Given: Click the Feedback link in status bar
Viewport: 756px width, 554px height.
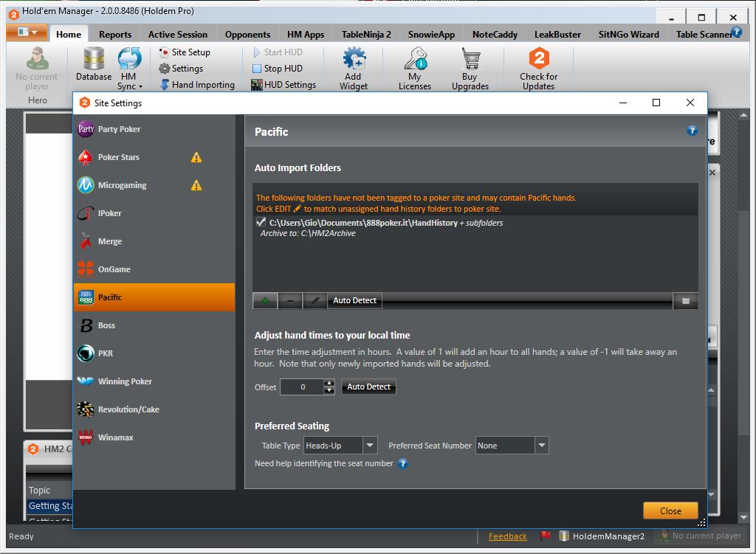Looking at the screenshot, I should pos(508,536).
